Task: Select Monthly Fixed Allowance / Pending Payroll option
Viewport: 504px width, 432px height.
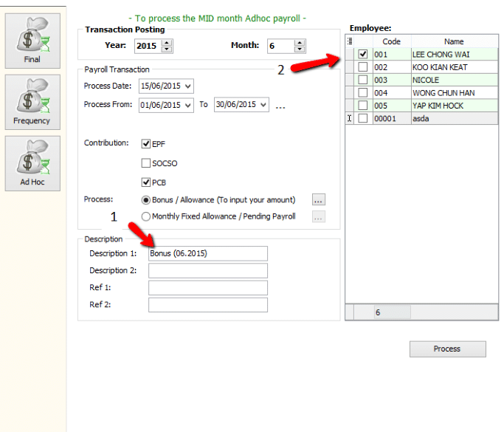Action: point(146,216)
